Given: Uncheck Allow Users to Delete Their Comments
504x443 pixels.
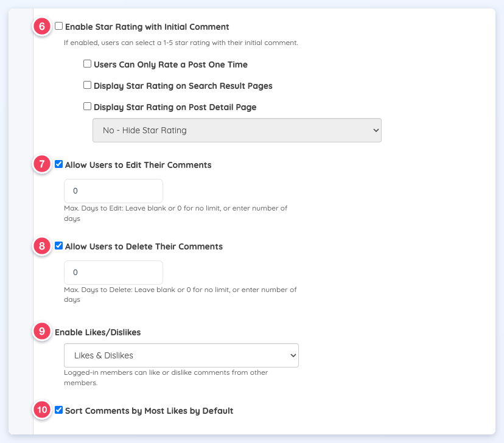Looking at the screenshot, I should [58, 246].
